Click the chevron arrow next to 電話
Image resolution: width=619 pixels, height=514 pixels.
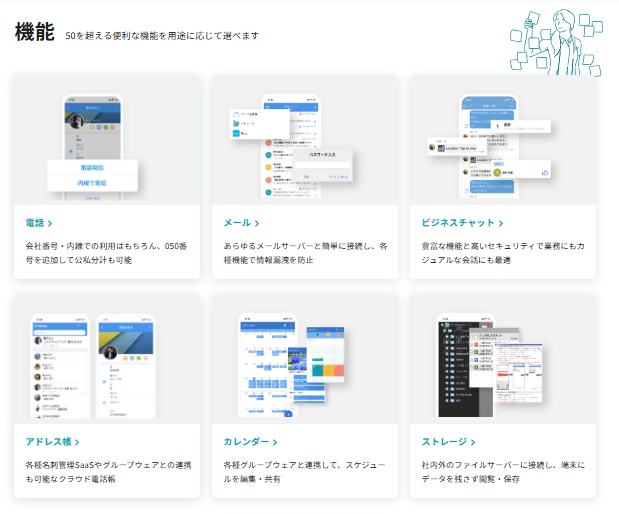click(51, 224)
